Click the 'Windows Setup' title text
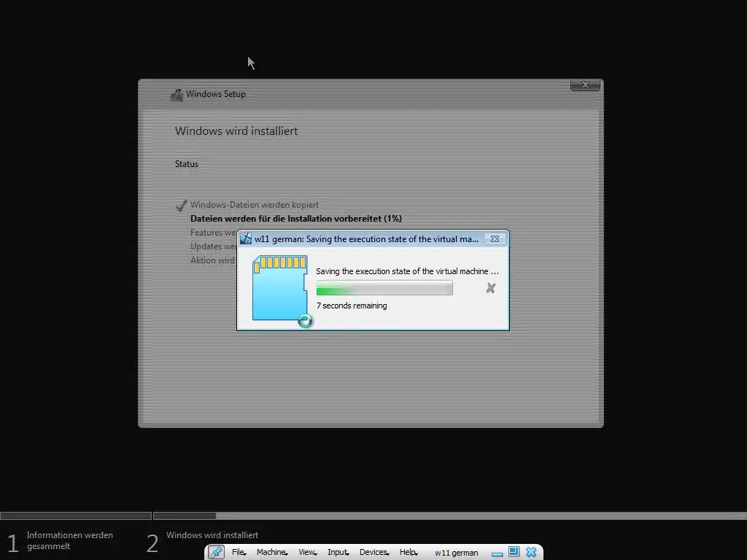747x560 pixels. (216, 94)
